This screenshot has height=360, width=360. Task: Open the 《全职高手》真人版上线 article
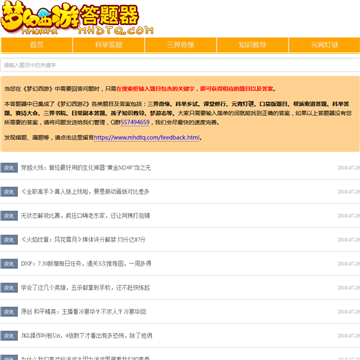pyautogui.click(x=85, y=192)
